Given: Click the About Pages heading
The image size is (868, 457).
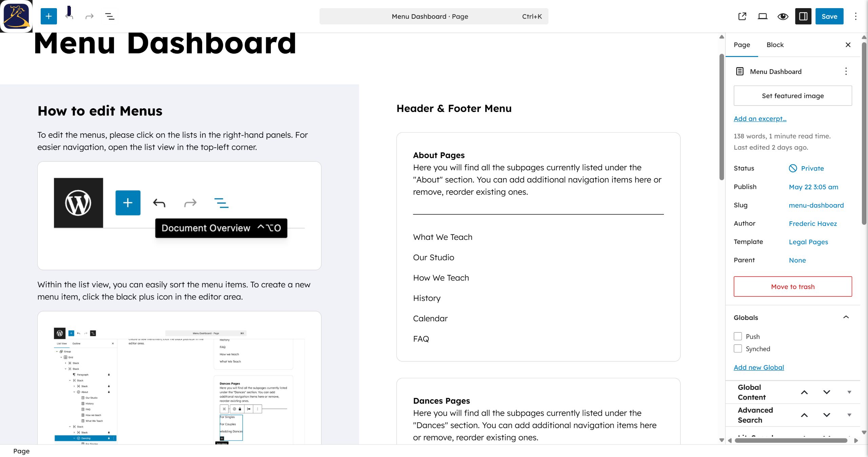Looking at the screenshot, I should (x=439, y=155).
